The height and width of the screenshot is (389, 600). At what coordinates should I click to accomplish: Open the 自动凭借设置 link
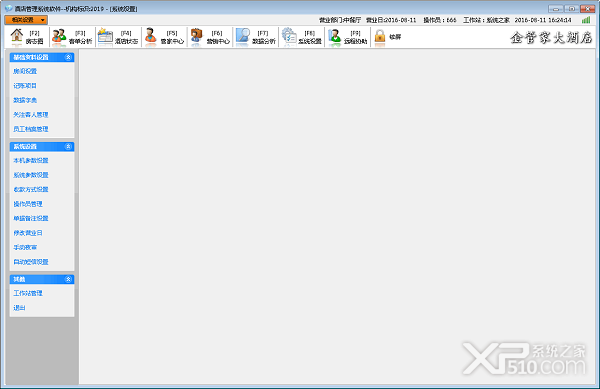[31, 262]
